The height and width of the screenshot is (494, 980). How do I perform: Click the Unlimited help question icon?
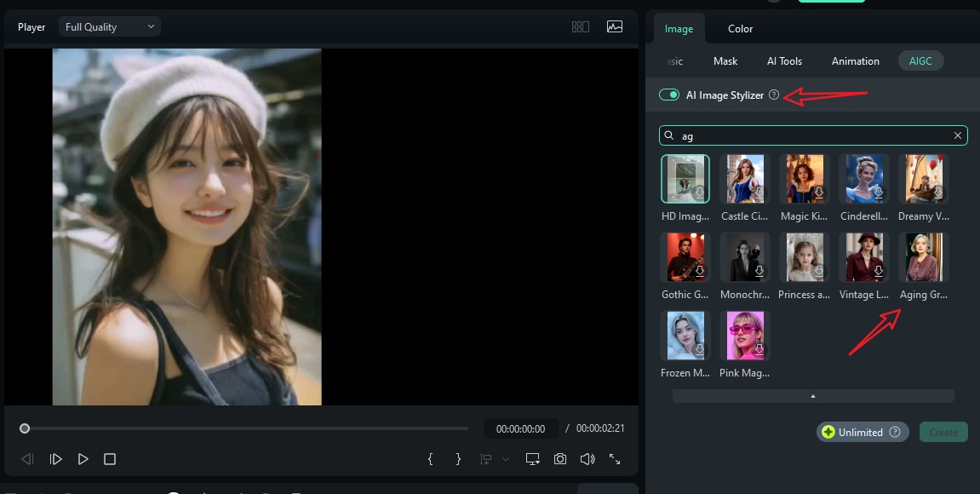895,432
